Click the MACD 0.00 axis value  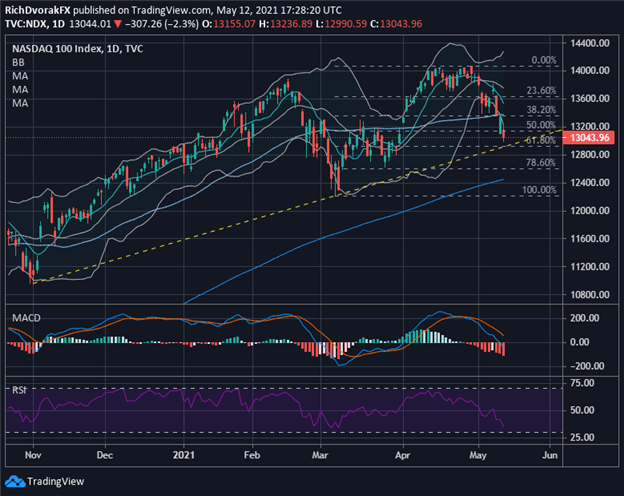(x=579, y=342)
